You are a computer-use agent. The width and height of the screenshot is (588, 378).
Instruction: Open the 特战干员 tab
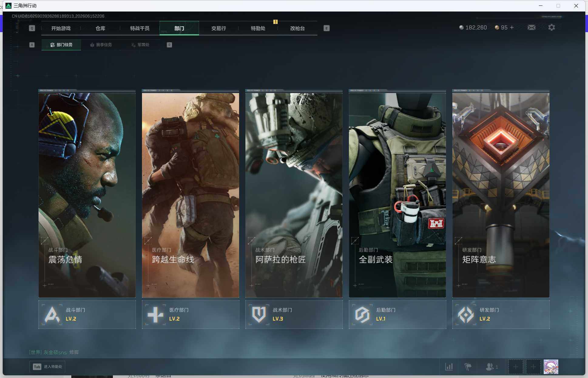coord(140,28)
